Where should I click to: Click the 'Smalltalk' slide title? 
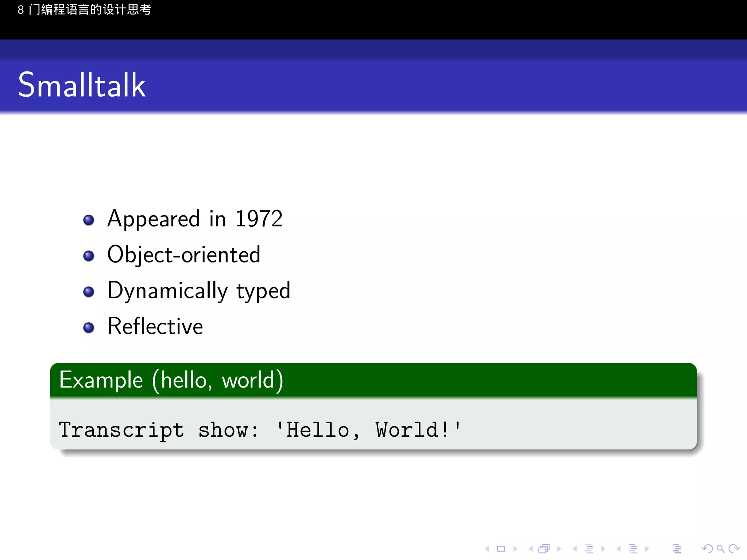(82, 85)
